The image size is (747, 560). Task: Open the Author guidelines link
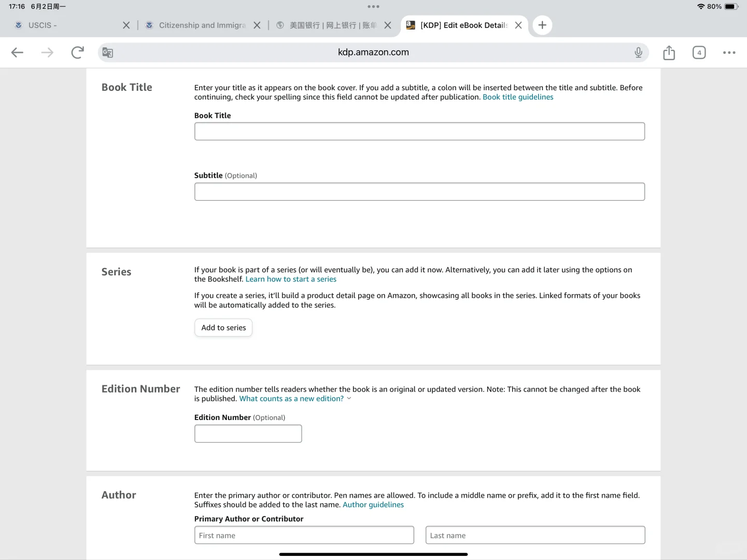point(373,505)
